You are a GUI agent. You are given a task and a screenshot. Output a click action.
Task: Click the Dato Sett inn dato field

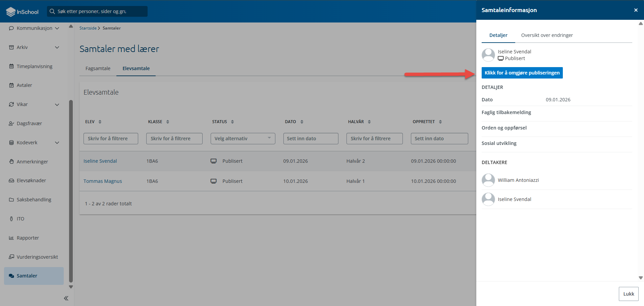click(311, 139)
